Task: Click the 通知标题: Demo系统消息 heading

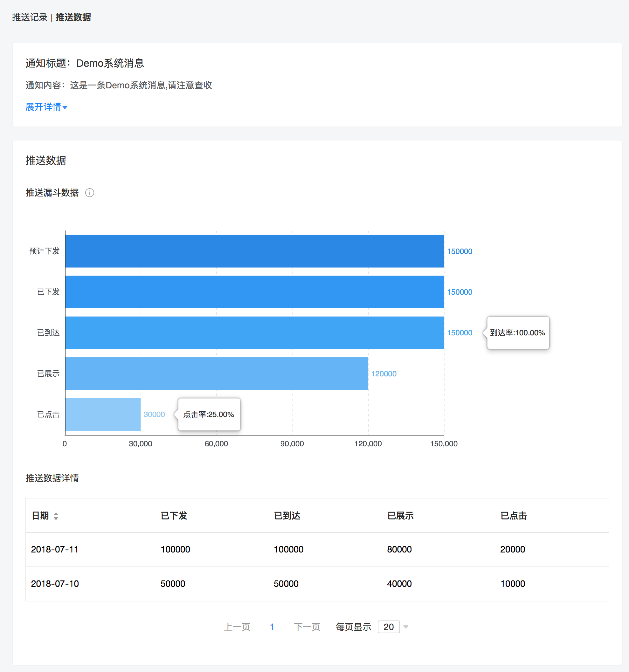Action: click(85, 63)
